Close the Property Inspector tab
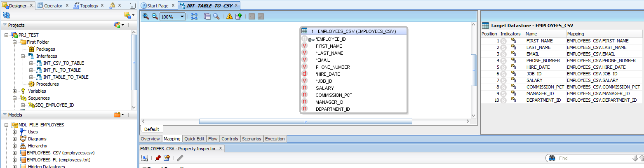The width and height of the screenshot is (644, 168). (x=220, y=149)
